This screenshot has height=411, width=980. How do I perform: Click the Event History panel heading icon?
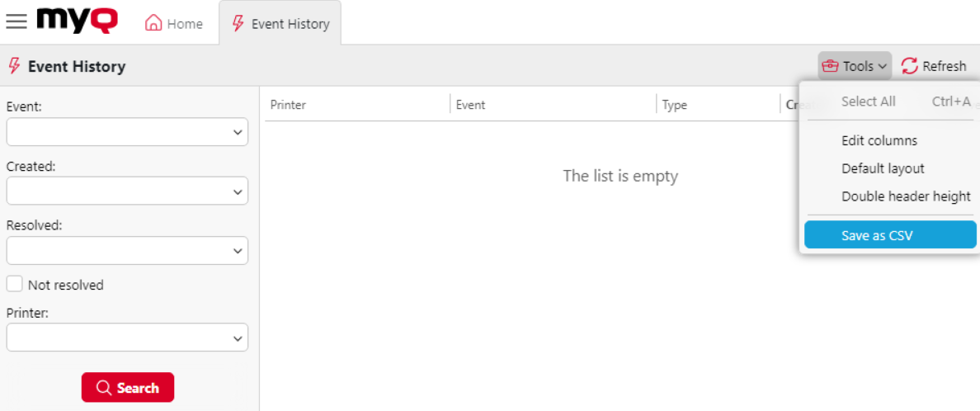click(14, 66)
